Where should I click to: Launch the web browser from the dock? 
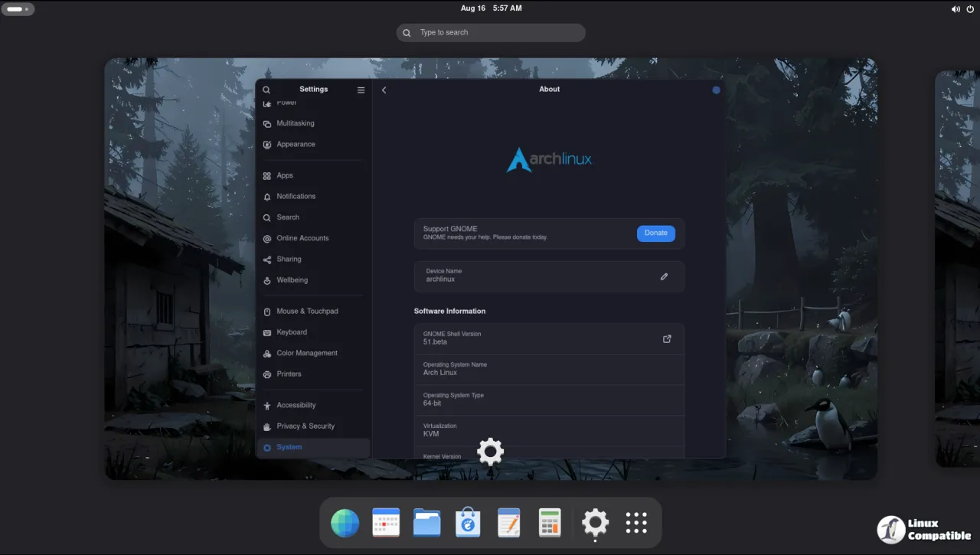[345, 523]
